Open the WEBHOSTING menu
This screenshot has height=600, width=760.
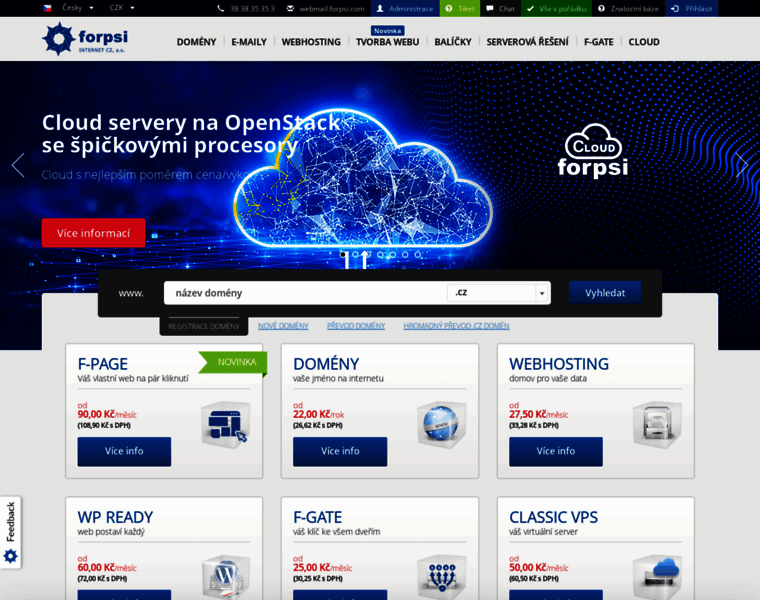pos(311,42)
